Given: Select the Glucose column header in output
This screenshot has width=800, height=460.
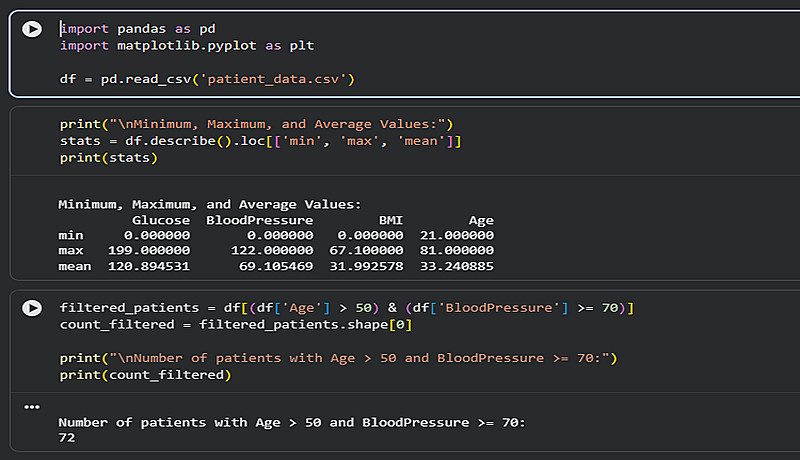Looking at the screenshot, I should [x=161, y=220].
